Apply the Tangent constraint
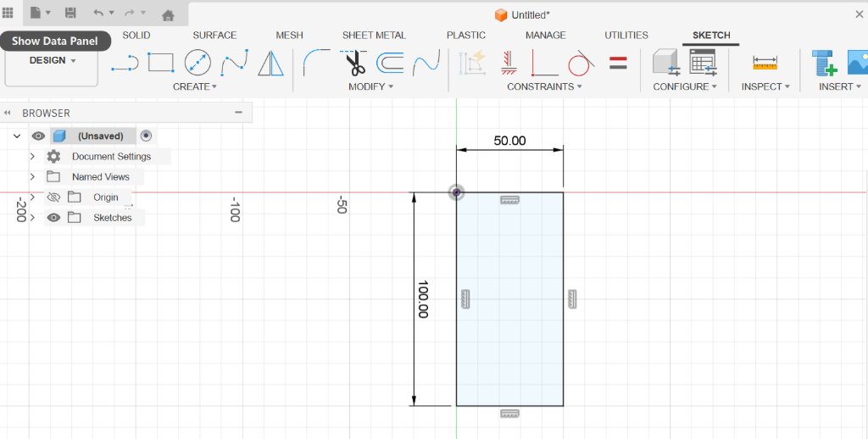The image size is (868, 439). click(581, 63)
